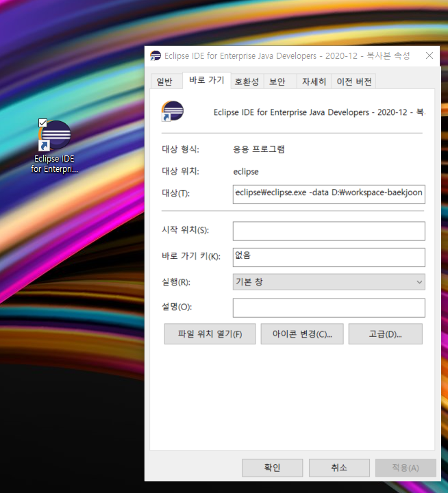Screen dimensions: 448x493
Task: Open the 이전 버전 tab
Action: pos(354,81)
